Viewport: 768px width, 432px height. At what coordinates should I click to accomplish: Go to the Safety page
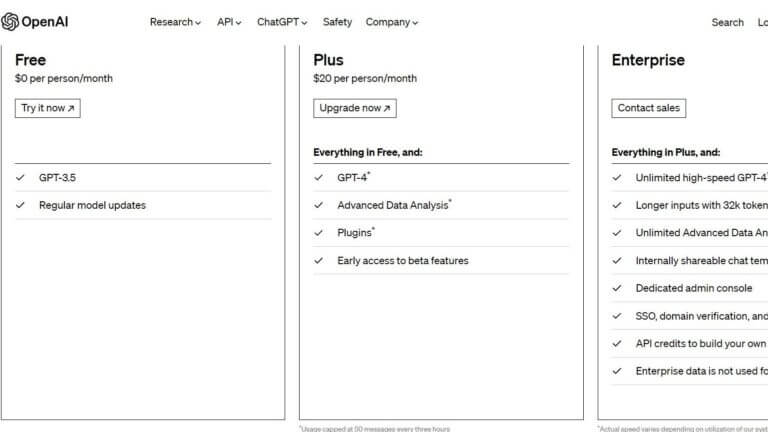[x=337, y=22]
